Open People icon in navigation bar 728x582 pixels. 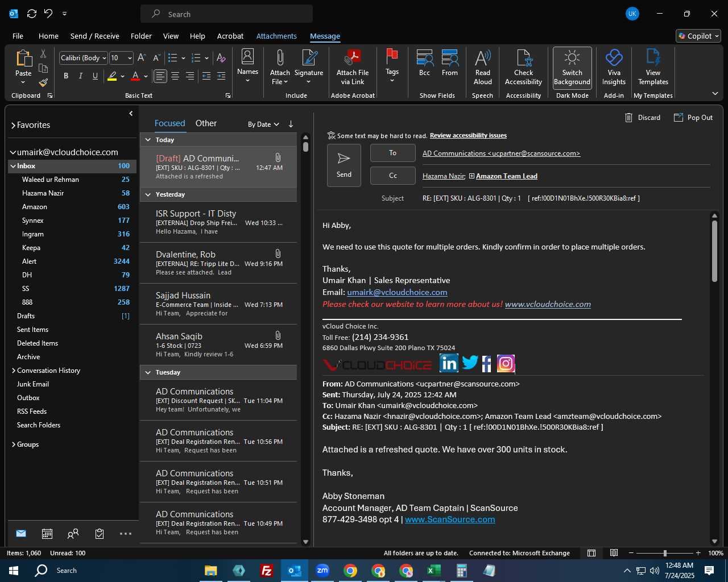pyautogui.click(x=73, y=534)
